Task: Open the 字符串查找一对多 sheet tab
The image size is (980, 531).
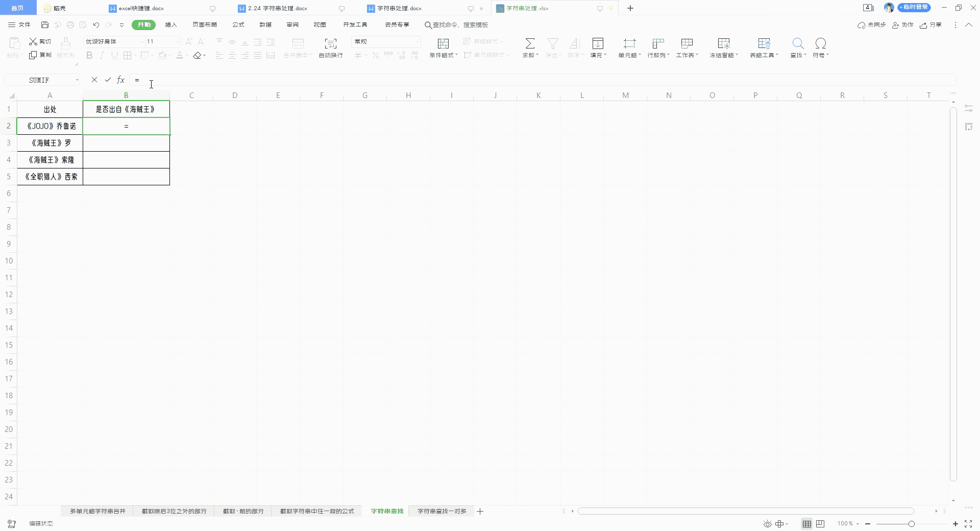Action: [x=441, y=511]
